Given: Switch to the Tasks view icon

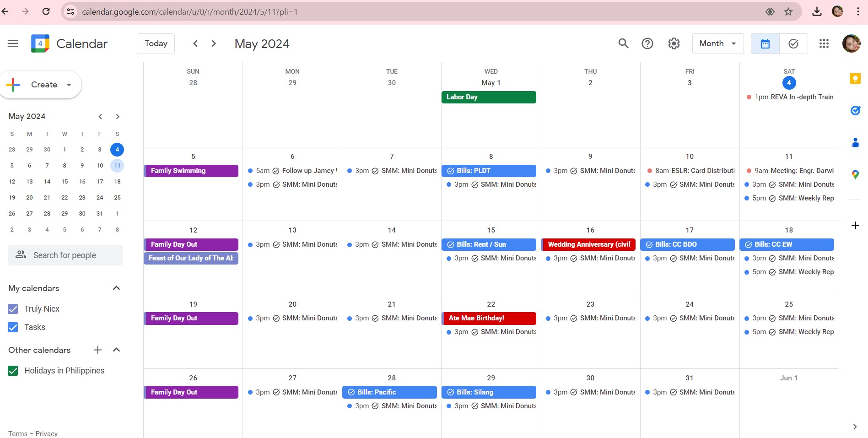Looking at the screenshot, I should (x=793, y=43).
